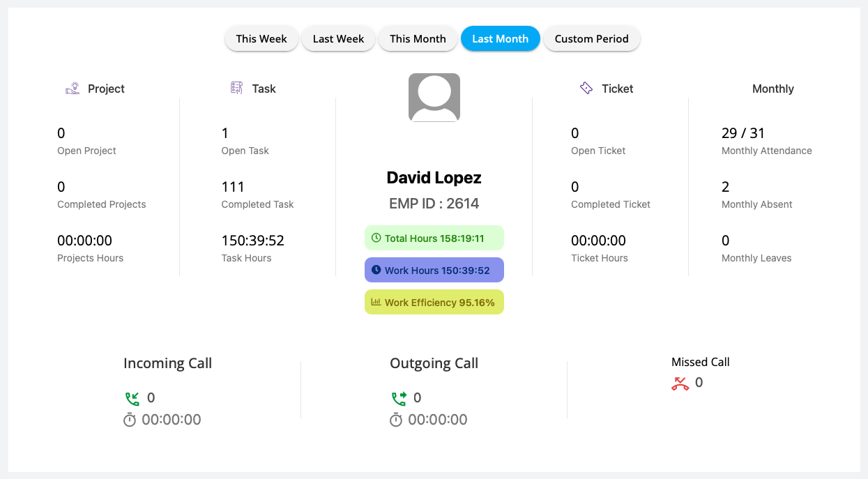Click the Work Hours 150:39:52 badge
The width and height of the screenshot is (868, 479).
click(434, 270)
